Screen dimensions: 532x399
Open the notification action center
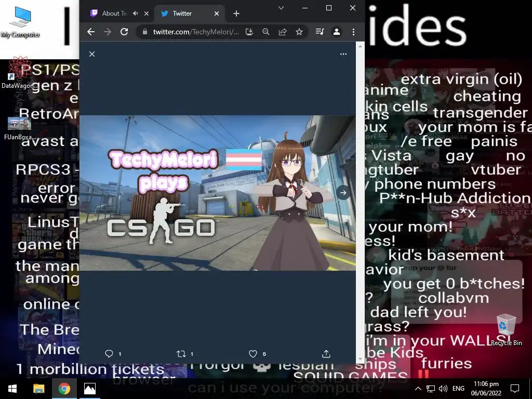click(515, 389)
